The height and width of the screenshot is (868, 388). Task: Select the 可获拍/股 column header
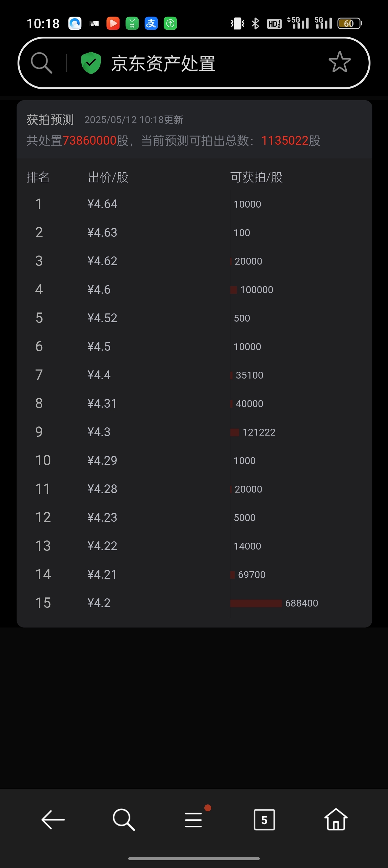pyautogui.click(x=256, y=177)
